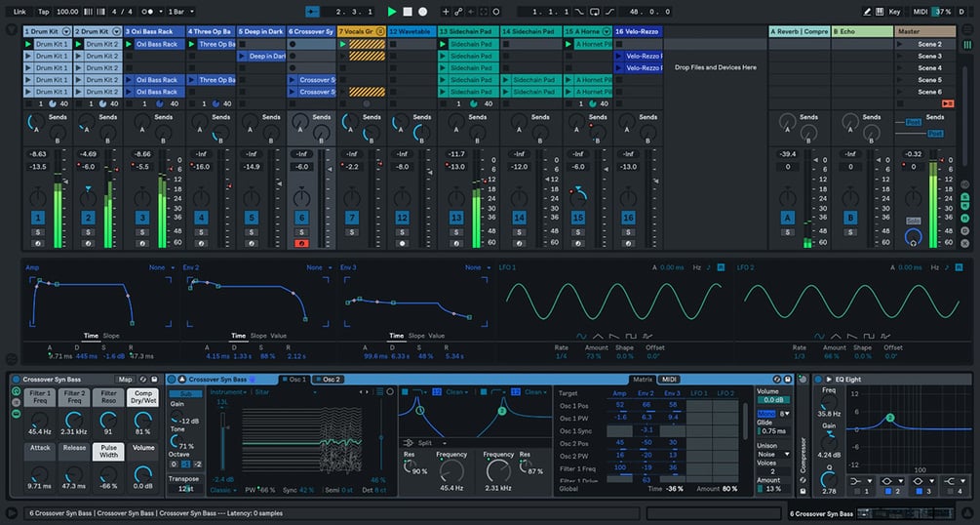Select the square LFO 2 waveform shape icon
This screenshot has height=525, width=980.
868,336
